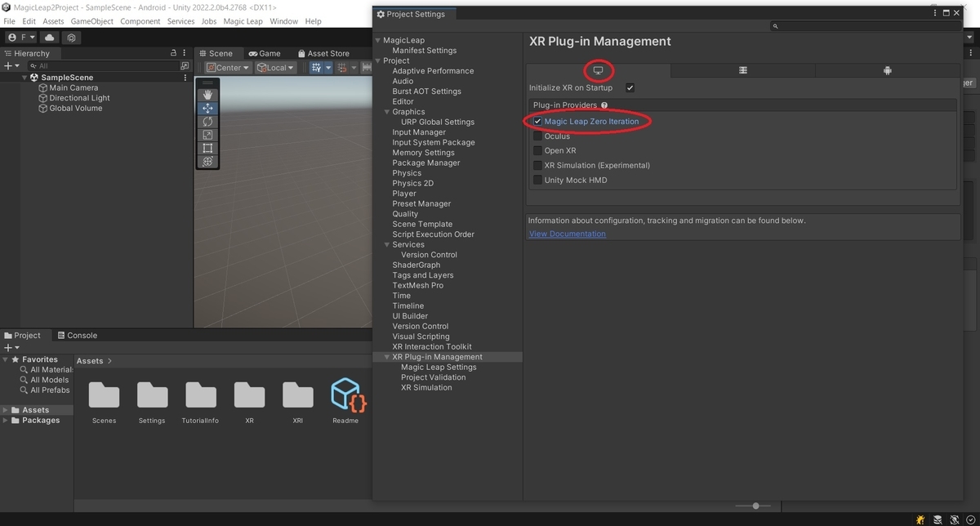Open the Scenes folder in Assets
980x526 pixels.
(104, 402)
